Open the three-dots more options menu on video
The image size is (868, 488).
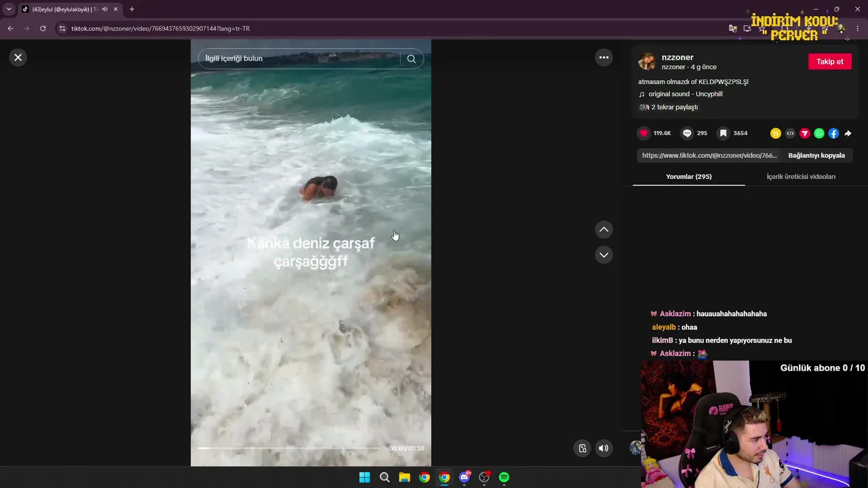(x=604, y=58)
